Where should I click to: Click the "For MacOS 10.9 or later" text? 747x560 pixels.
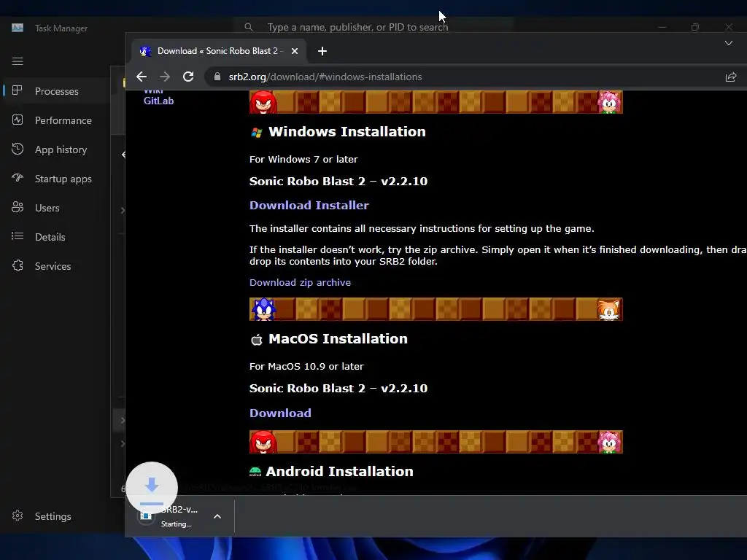[x=306, y=367]
